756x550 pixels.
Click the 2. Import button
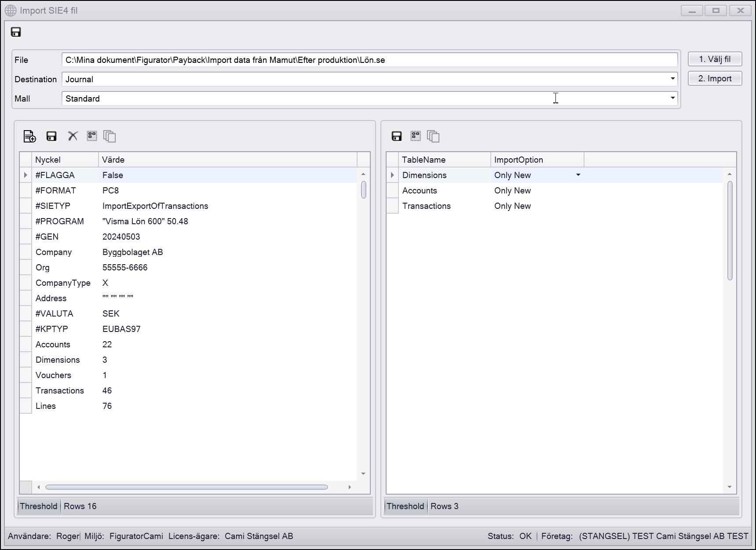715,78
